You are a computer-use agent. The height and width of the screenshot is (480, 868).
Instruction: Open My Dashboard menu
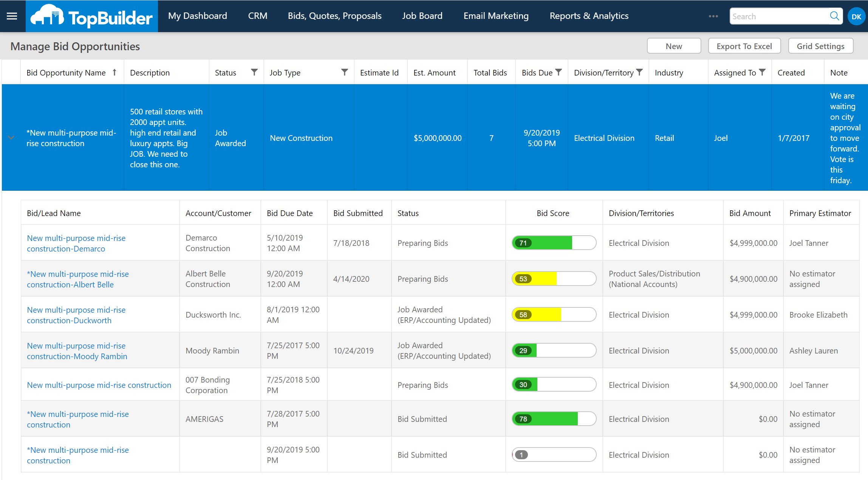click(198, 16)
